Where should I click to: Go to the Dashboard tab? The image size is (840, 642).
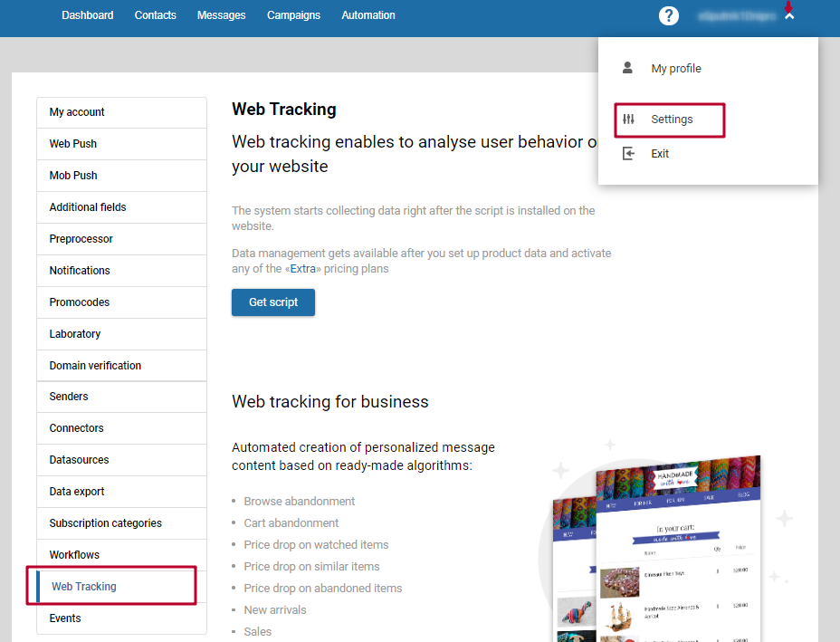point(87,15)
